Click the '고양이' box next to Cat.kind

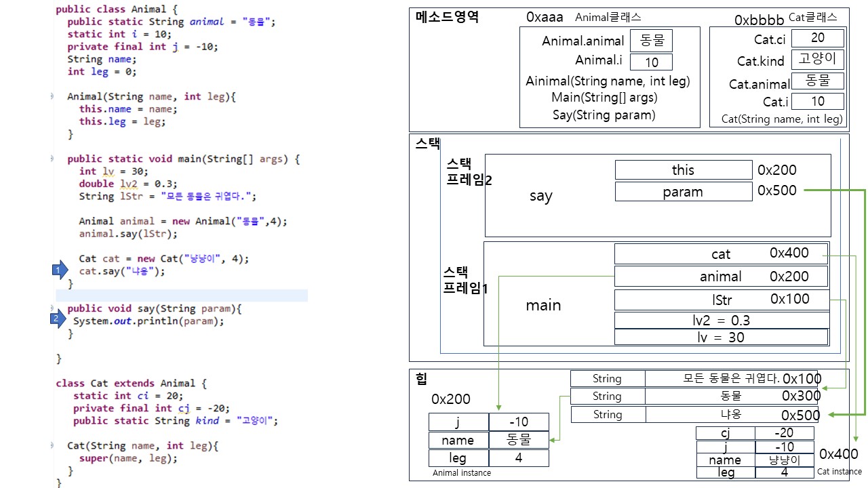pyautogui.click(x=818, y=59)
